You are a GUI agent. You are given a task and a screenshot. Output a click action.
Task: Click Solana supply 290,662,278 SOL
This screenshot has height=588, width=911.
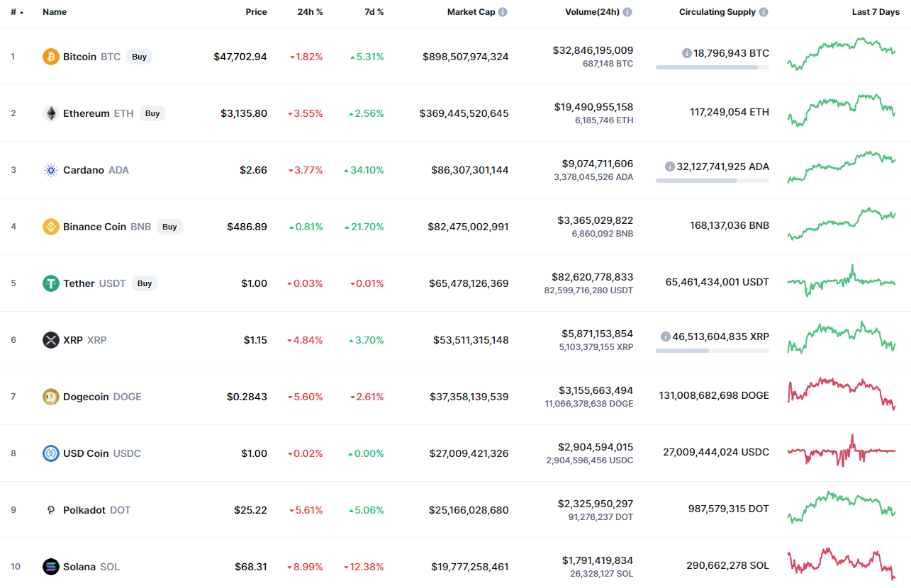[x=728, y=565]
